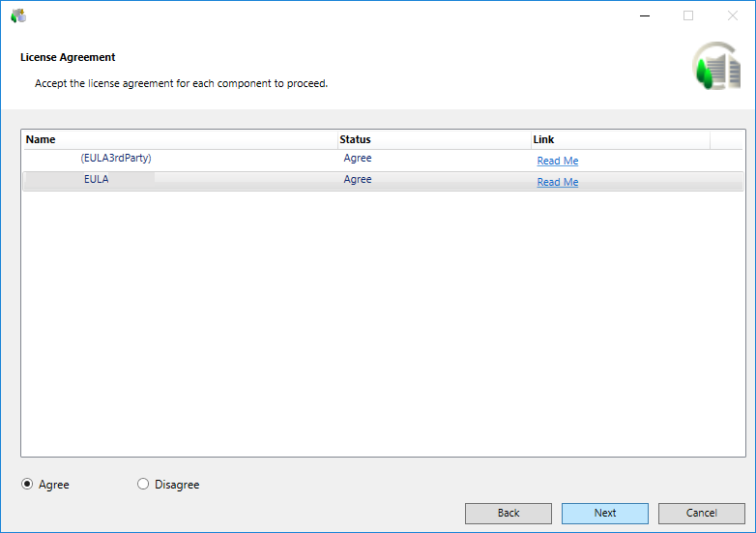Close the License Agreement window
The image size is (756, 533).
[732, 15]
